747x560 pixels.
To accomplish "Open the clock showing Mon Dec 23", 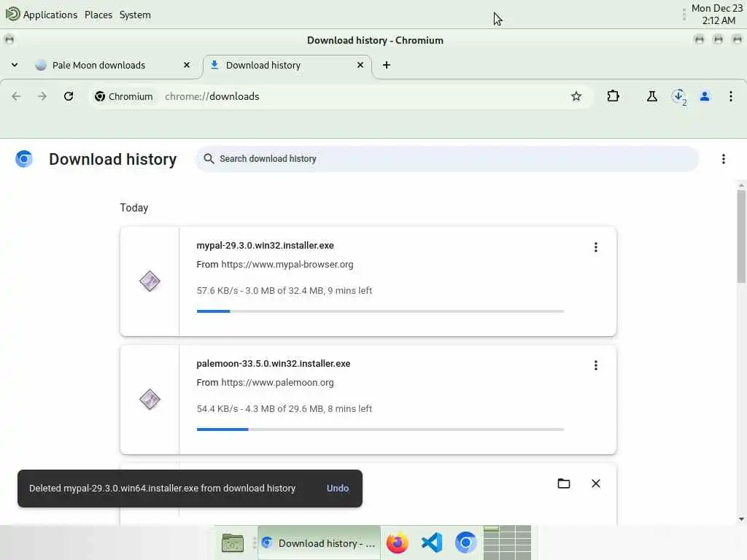I will click(x=717, y=15).
